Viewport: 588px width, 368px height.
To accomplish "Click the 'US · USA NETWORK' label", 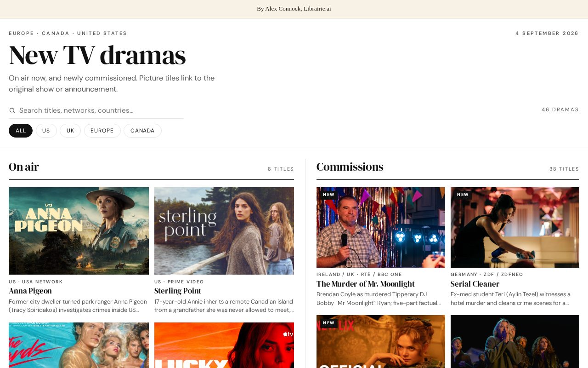I will 36,282.
